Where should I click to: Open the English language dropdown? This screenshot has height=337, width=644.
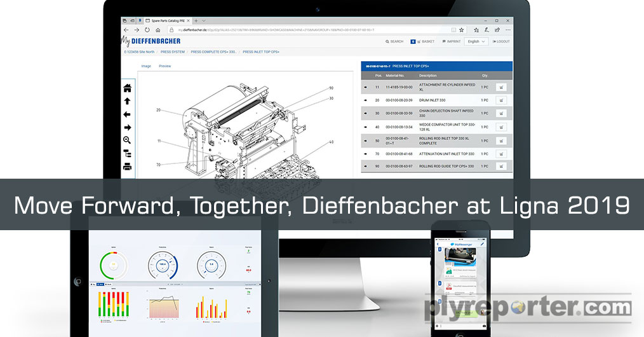476,41
